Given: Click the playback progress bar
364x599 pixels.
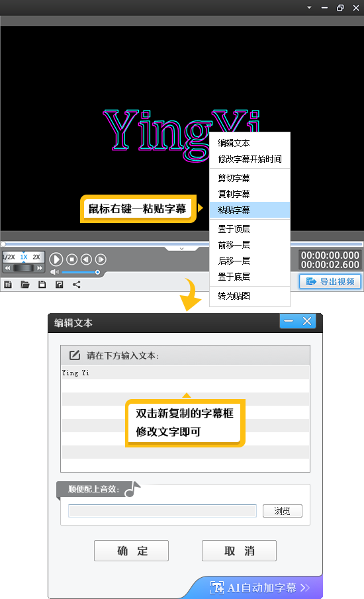Looking at the screenshot, I should [x=182, y=244].
